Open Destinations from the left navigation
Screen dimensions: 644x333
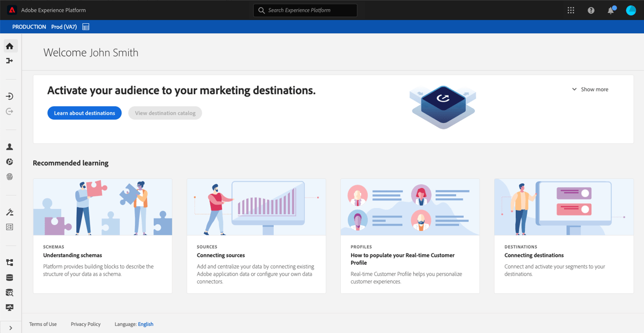(x=10, y=111)
